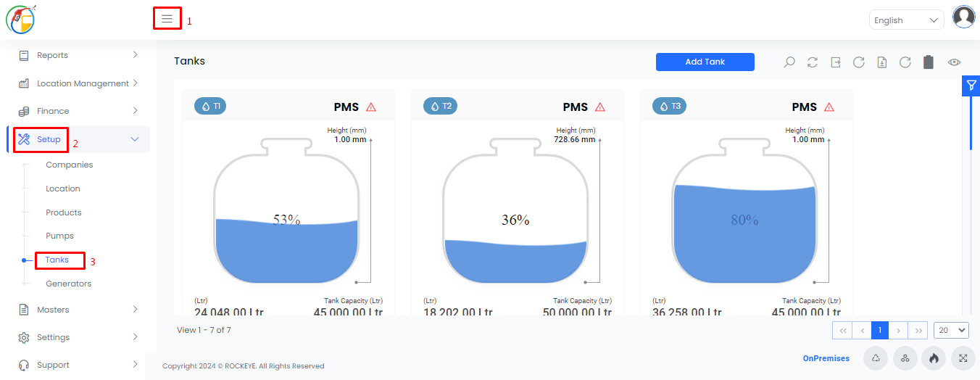This screenshot has width=980, height=380.
Task: Click the OnPremises link
Action: point(826,358)
